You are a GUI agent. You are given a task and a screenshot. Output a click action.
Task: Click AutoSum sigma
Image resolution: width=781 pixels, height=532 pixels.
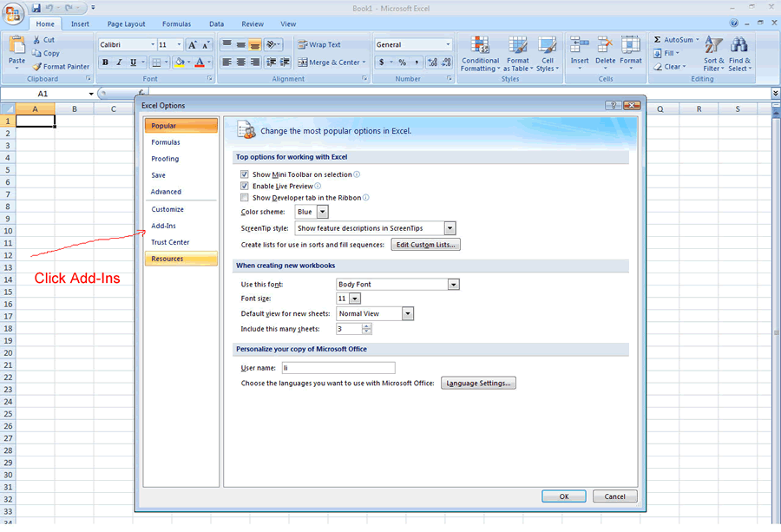click(x=658, y=39)
